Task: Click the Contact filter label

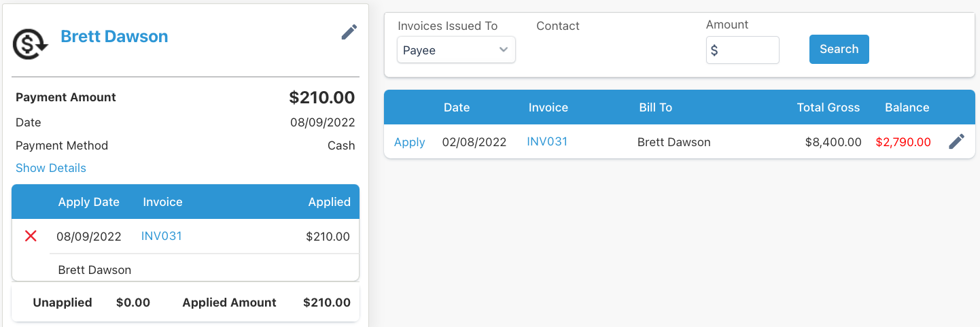Action: click(x=558, y=26)
